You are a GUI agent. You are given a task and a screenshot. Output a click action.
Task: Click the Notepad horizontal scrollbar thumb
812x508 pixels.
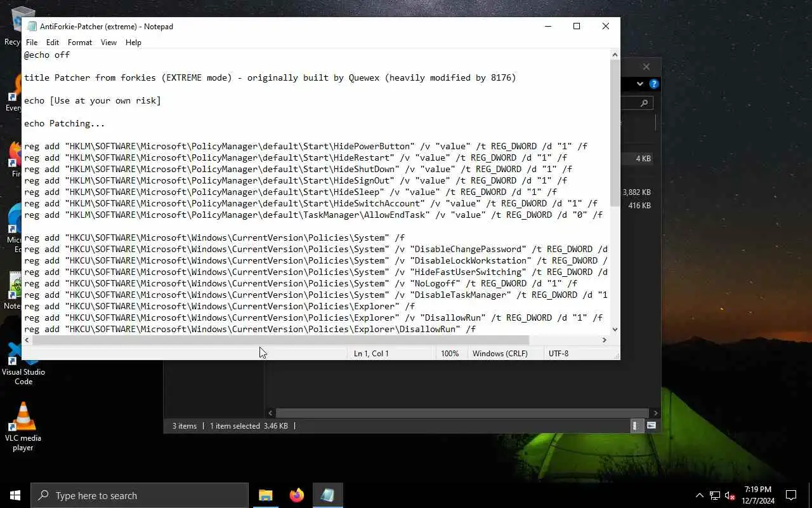point(280,340)
